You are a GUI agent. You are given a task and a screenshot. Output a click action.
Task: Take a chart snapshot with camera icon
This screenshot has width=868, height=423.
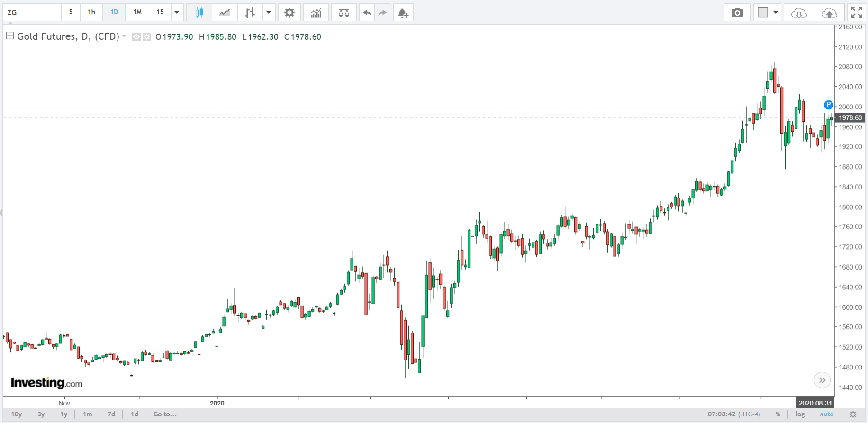click(737, 12)
